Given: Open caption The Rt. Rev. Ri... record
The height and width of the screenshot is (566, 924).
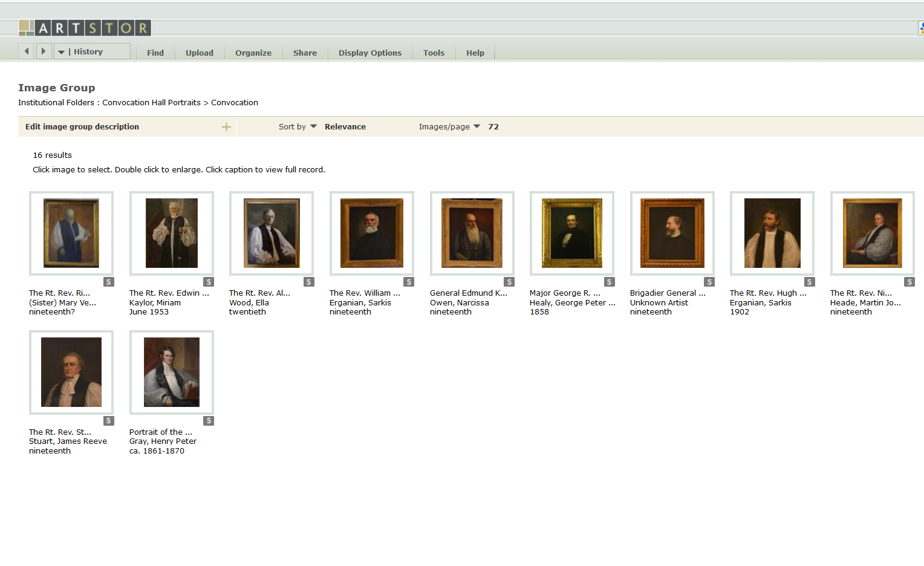Looking at the screenshot, I should pos(59,293).
